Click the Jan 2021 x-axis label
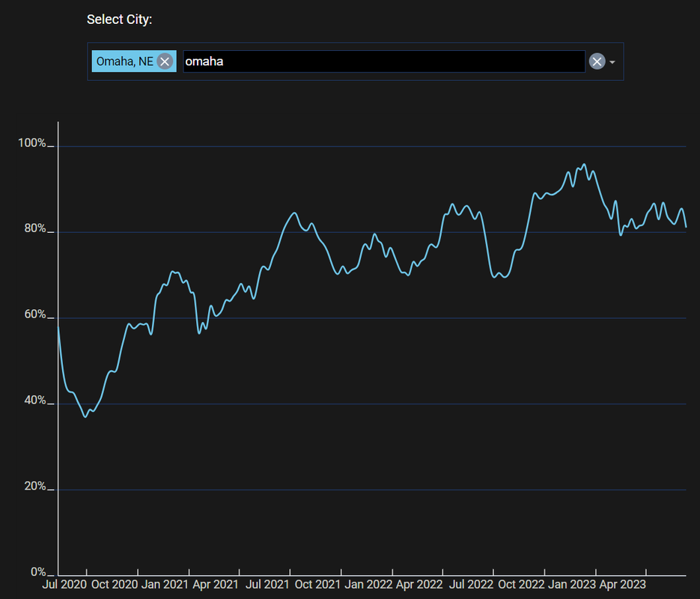The width and height of the screenshot is (700, 599). click(165, 585)
